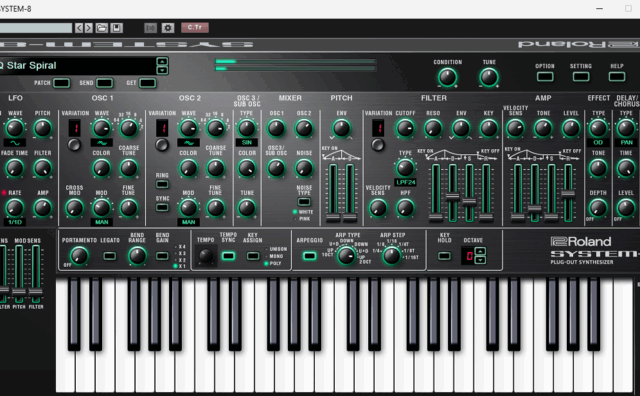The image size is (640, 396).
Task: Click the master TUNE knob
Action: pos(489,77)
